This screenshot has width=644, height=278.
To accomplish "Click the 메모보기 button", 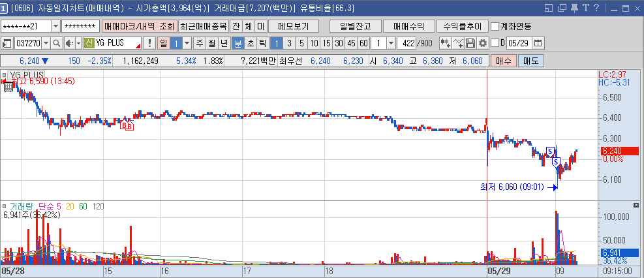I will point(294,26).
